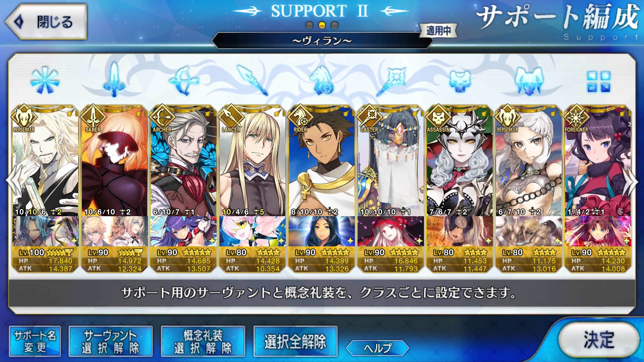Select the Extra class four-squares icon

pyautogui.click(x=599, y=81)
